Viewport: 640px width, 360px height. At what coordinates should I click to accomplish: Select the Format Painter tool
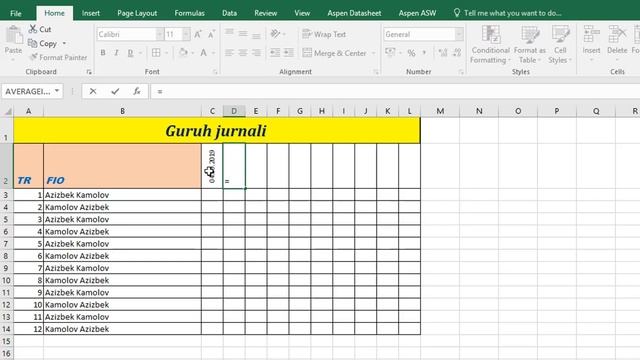tap(58, 58)
